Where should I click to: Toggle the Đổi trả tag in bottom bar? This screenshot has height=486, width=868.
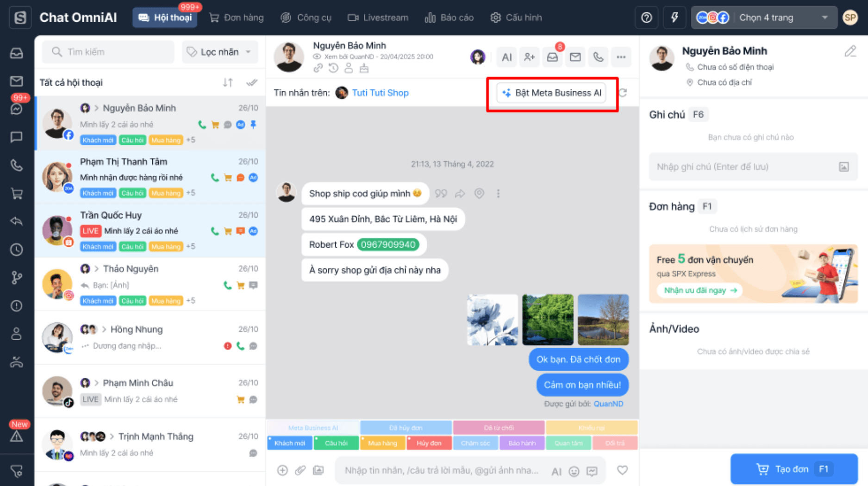(x=615, y=443)
